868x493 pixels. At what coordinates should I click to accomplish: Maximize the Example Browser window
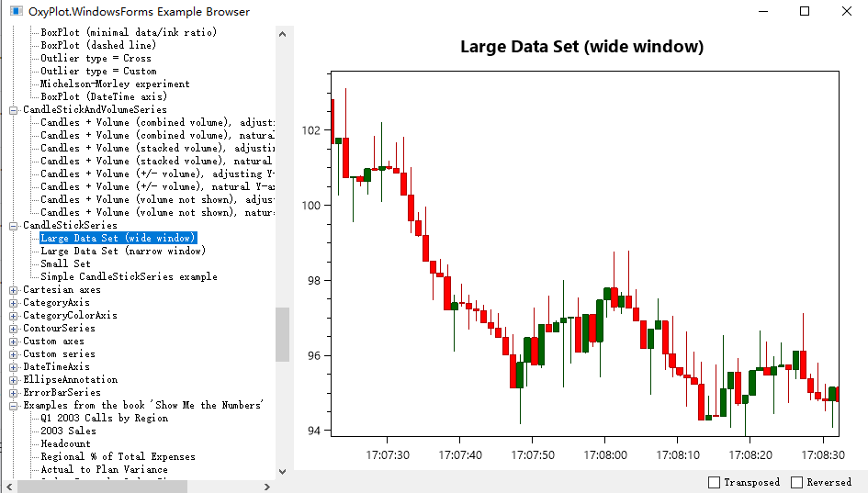805,11
